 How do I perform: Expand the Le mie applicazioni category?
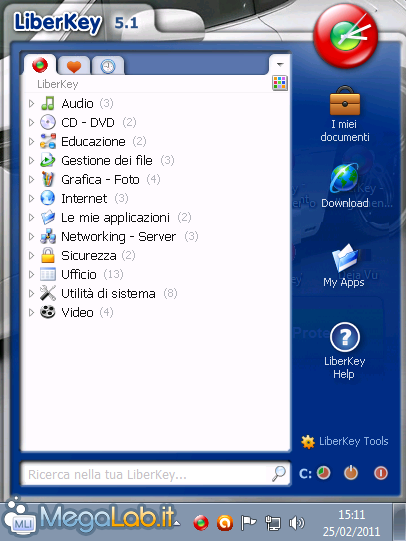point(31,217)
